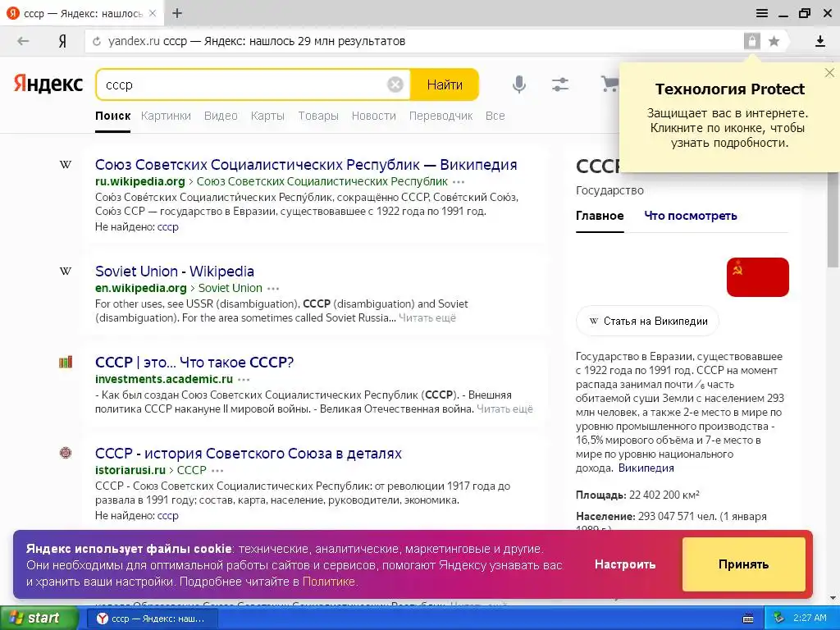Switch to Картинки tab
Image resolution: width=840 pixels, height=630 pixels.
point(166,116)
